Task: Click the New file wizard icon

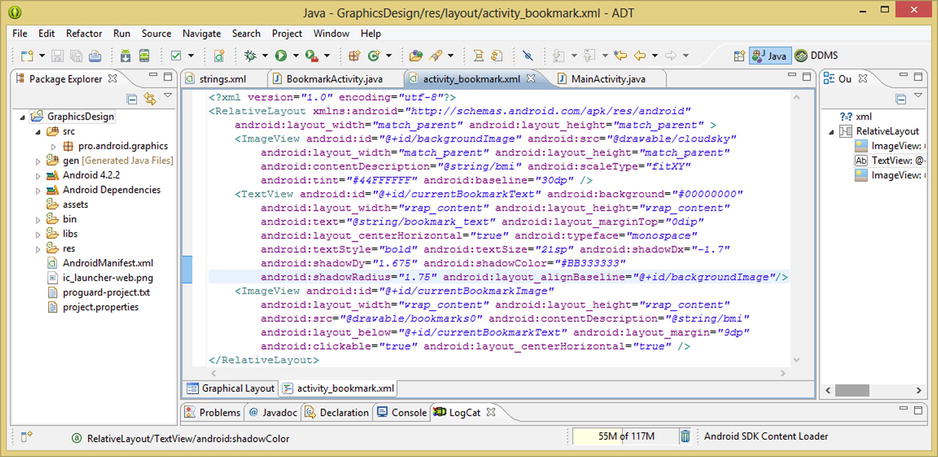Action: [27, 56]
